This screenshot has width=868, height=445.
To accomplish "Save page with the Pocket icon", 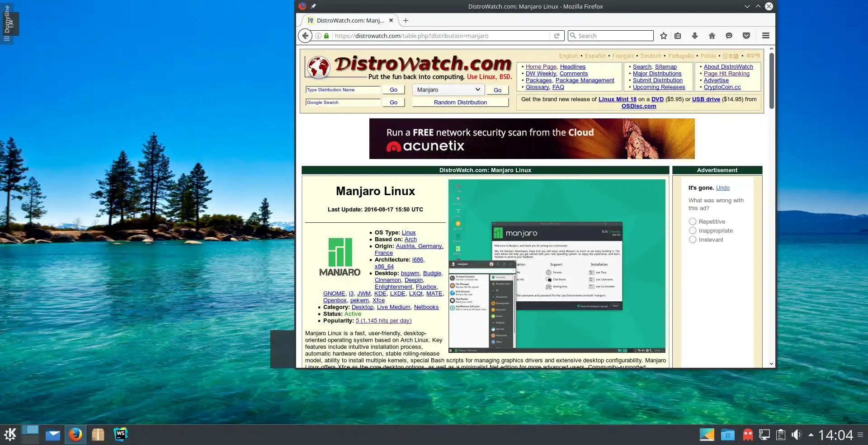I will [746, 36].
